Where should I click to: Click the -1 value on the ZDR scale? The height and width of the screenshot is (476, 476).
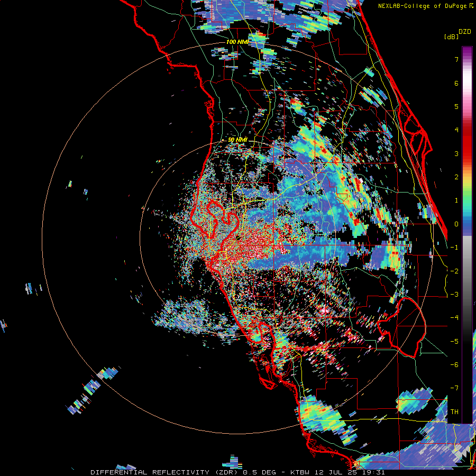tap(454, 248)
